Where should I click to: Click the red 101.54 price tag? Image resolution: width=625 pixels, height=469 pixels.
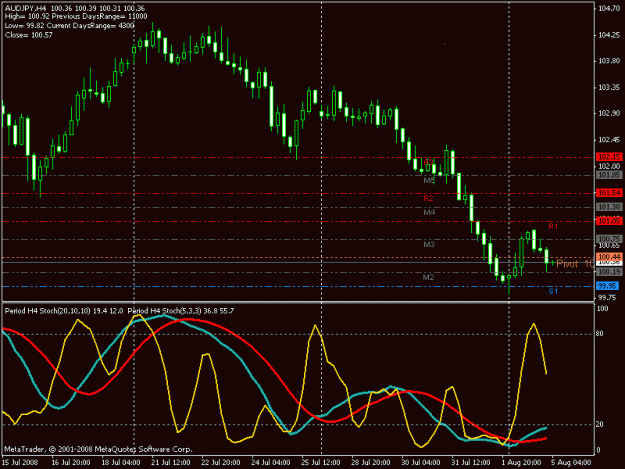coord(609,193)
